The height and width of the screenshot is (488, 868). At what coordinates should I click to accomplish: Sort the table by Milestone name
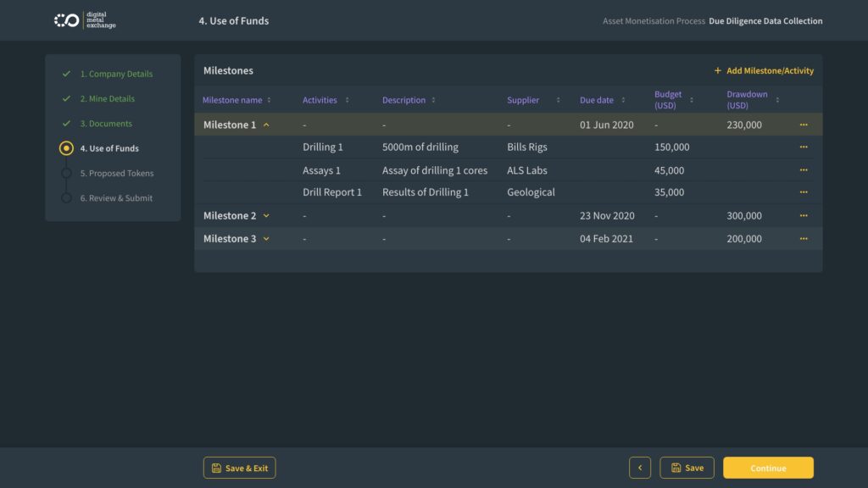(269, 100)
